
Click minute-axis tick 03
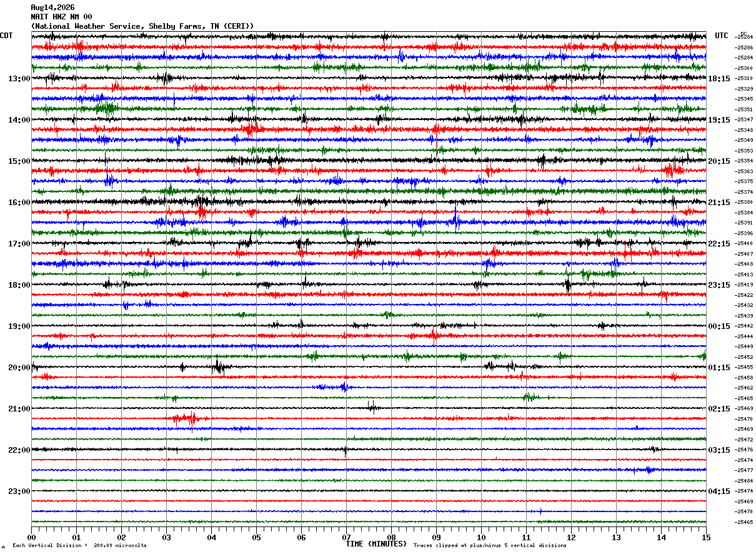[166, 537]
